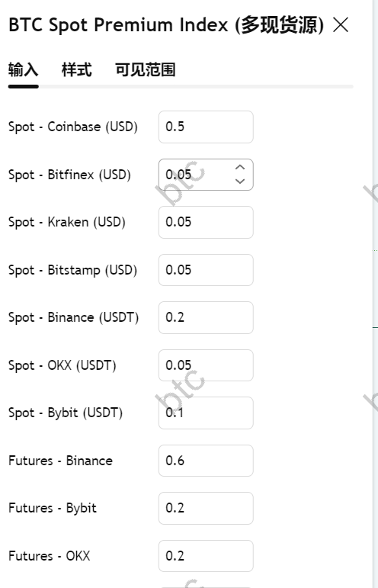Click the Spot - Coinbase (USD) label
Viewport: 378px width, 588px height.
(73, 127)
